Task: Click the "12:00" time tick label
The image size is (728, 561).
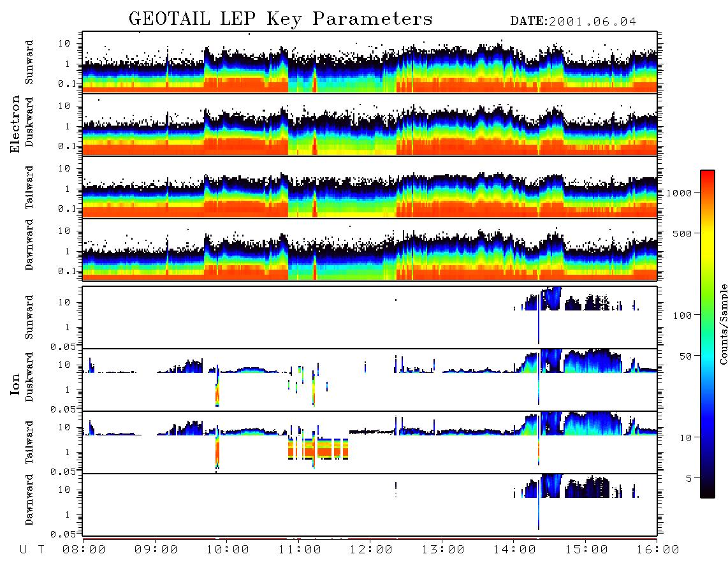Action: click(x=371, y=550)
